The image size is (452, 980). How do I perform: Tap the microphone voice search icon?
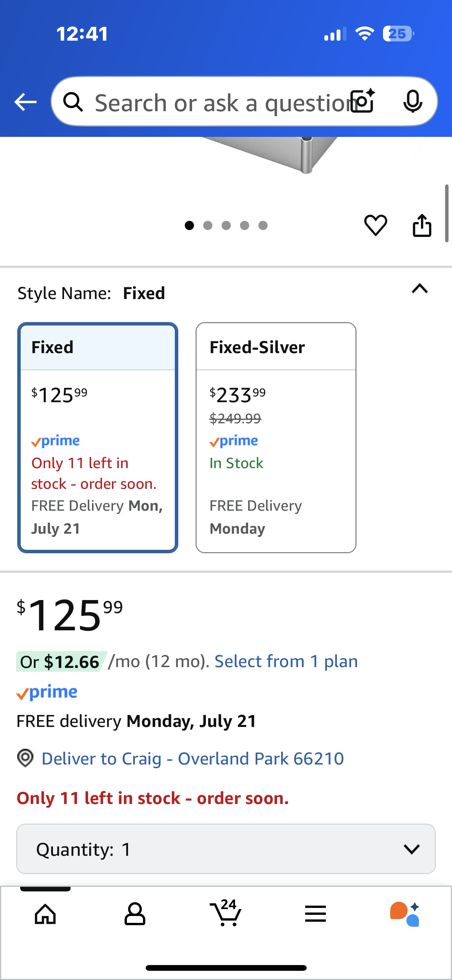(x=413, y=101)
